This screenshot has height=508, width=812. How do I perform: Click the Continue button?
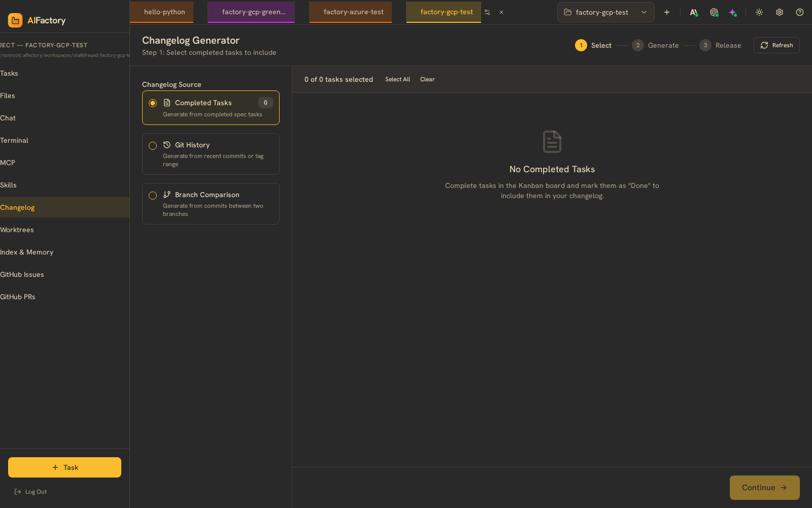click(764, 488)
